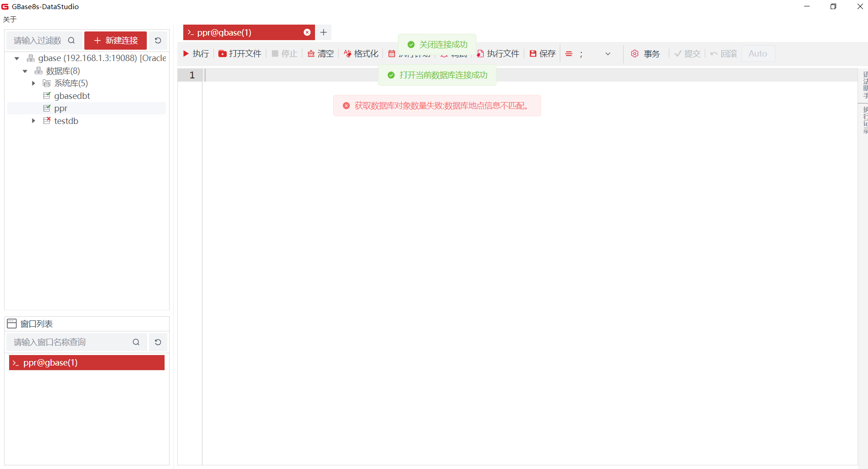Collapse the 数据库(8) node
Screen dimensions: 868x469
(25, 71)
